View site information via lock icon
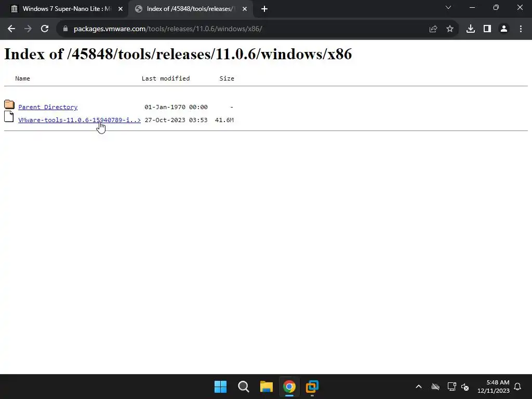Image resolution: width=532 pixels, height=399 pixels. (x=65, y=29)
